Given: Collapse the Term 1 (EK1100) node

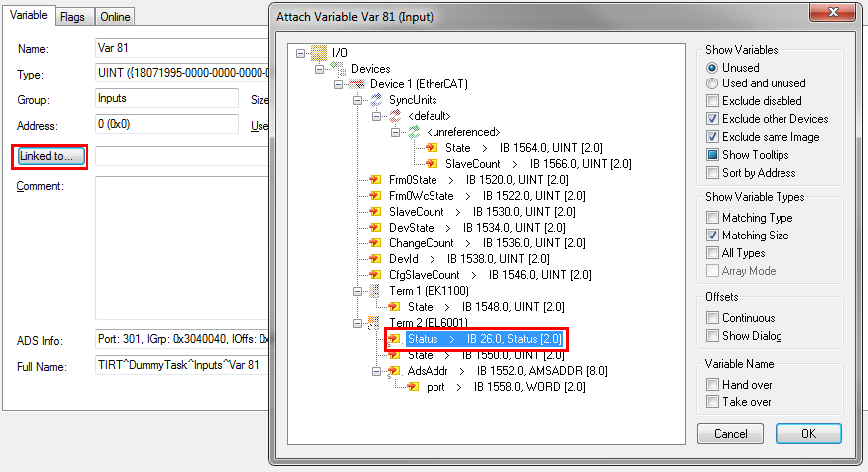Looking at the screenshot, I should pos(357,291).
